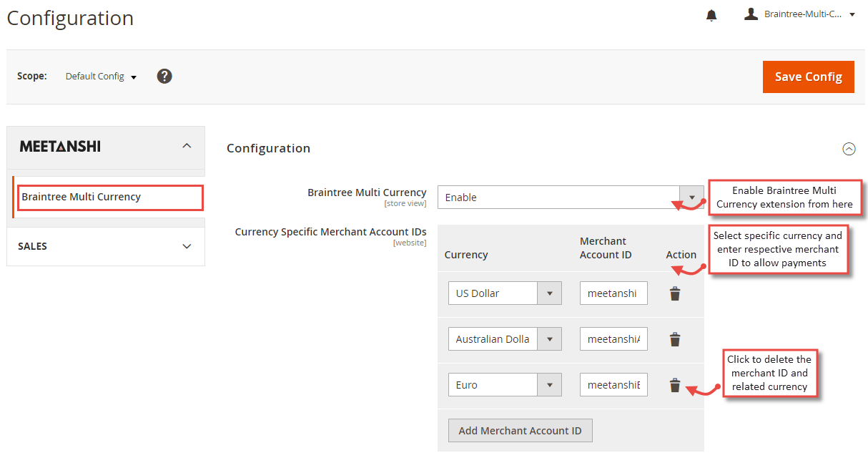The width and height of the screenshot is (868, 458).
Task: Click the Configuration page title
Action: (70, 18)
